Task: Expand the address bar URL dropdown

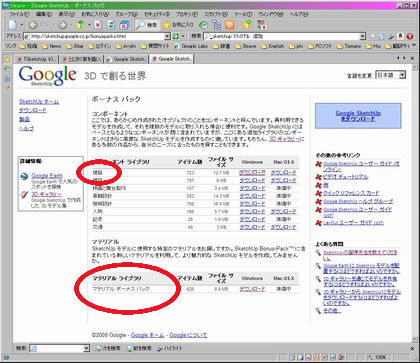Action: pos(167,36)
